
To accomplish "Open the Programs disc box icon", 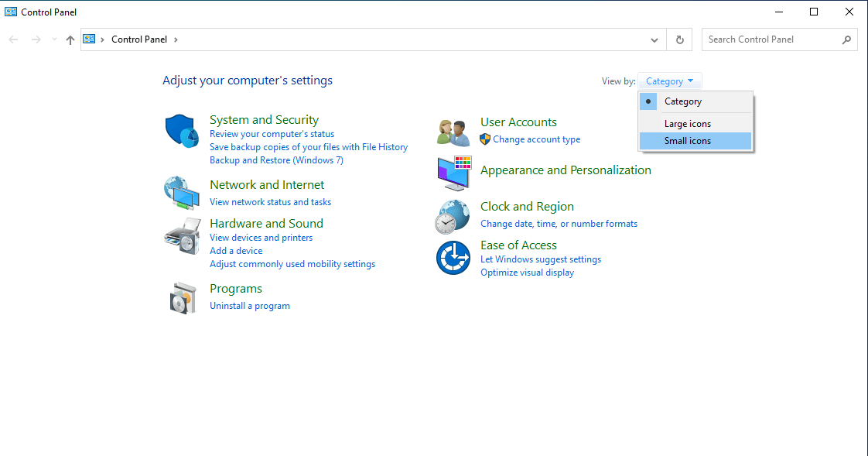I will (x=183, y=298).
